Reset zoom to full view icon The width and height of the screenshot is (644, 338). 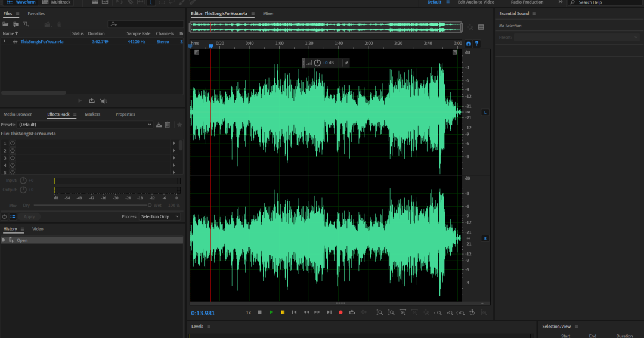click(x=426, y=312)
